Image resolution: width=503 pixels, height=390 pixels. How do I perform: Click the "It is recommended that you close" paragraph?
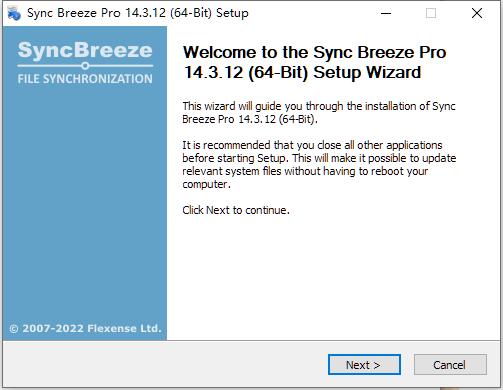(x=319, y=164)
